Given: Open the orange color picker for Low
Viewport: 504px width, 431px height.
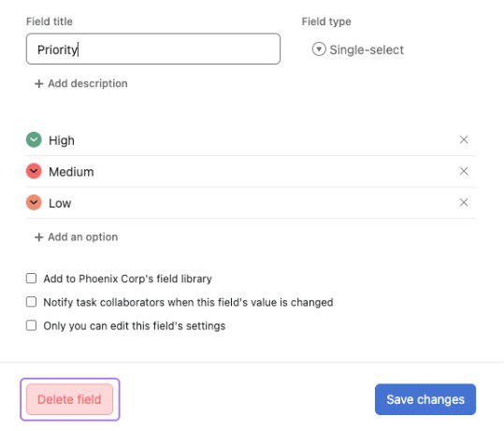Looking at the screenshot, I should click(34, 203).
